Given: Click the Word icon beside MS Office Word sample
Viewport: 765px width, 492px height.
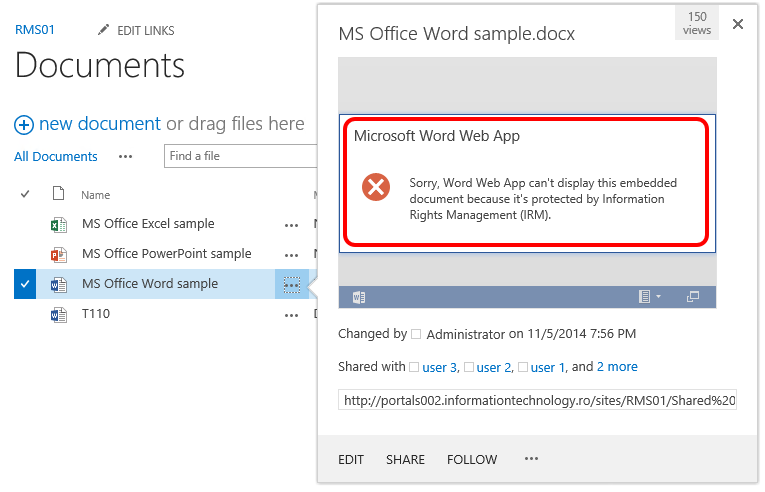Looking at the screenshot, I should pos(59,285).
